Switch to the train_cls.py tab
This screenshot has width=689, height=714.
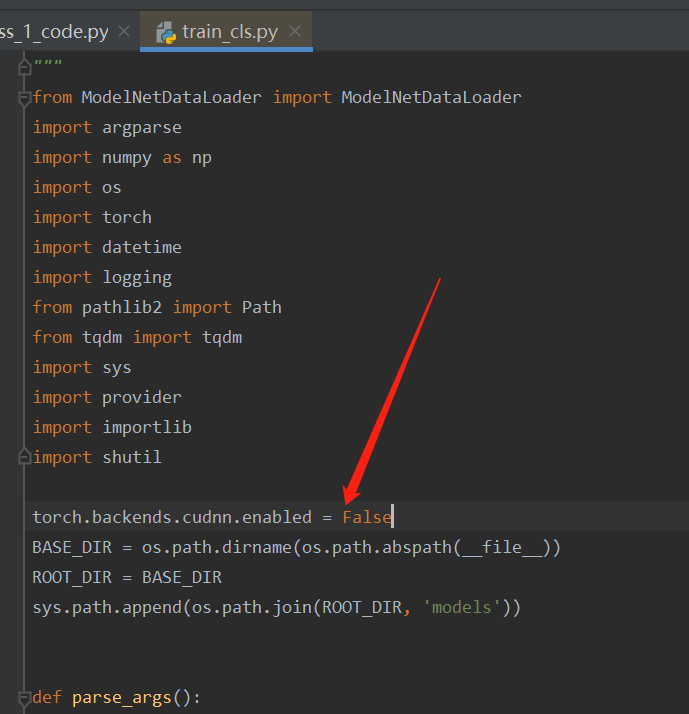click(x=226, y=32)
